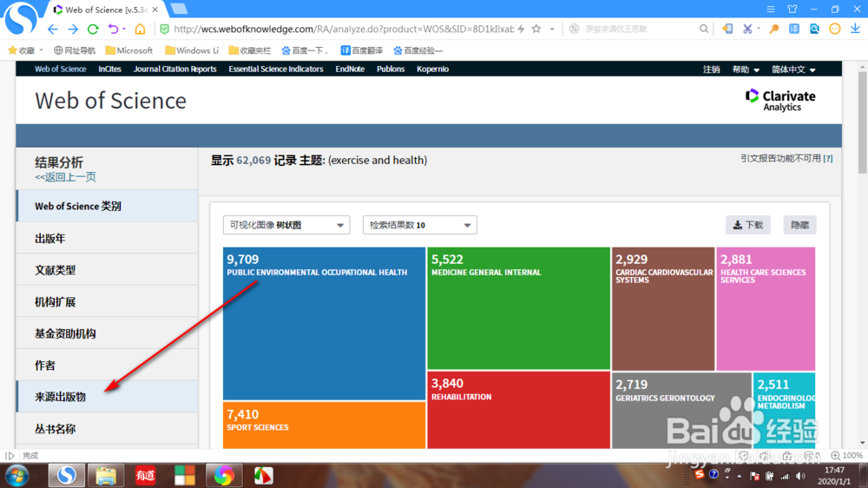Click the 注销 logout link
The width and height of the screenshot is (868, 488).
coord(712,69)
